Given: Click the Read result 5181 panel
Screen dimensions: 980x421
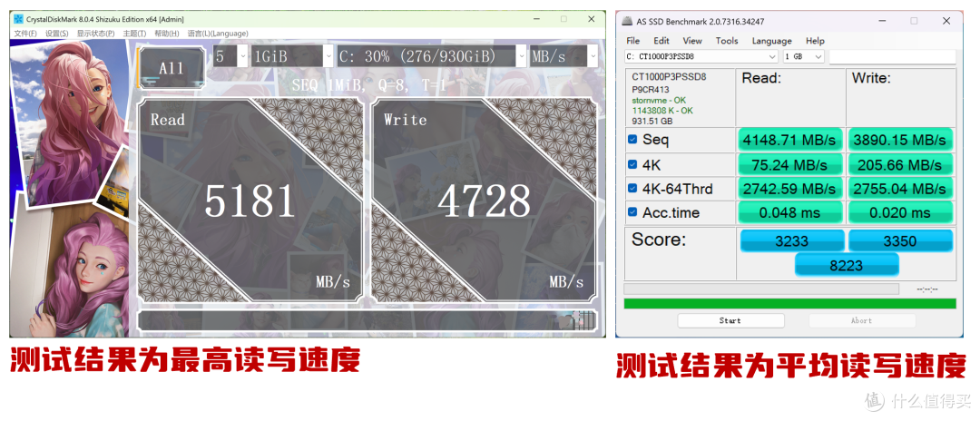Looking at the screenshot, I should (250, 201).
